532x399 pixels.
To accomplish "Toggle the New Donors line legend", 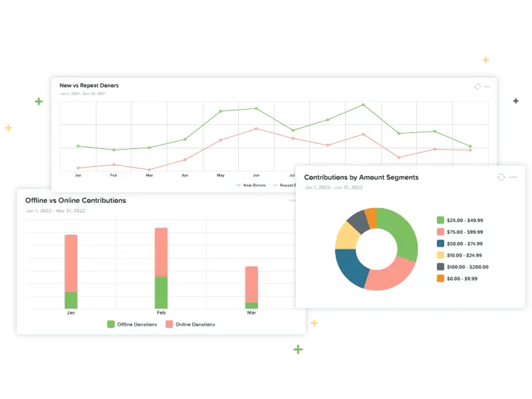I will click(251, 186).
